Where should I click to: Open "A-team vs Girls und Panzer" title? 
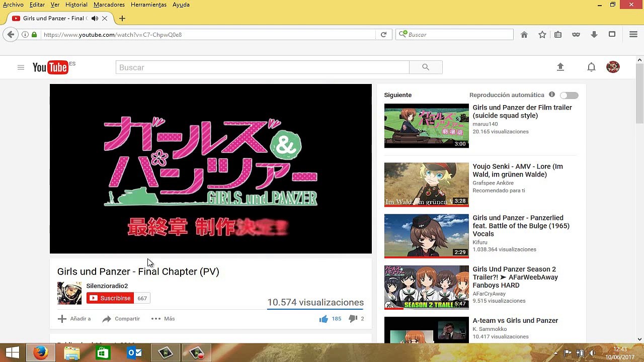pos(515,321)
